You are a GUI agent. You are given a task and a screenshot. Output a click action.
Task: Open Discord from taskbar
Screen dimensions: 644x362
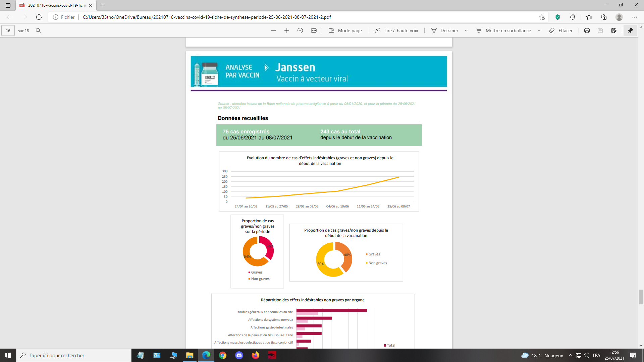[239, 355]
